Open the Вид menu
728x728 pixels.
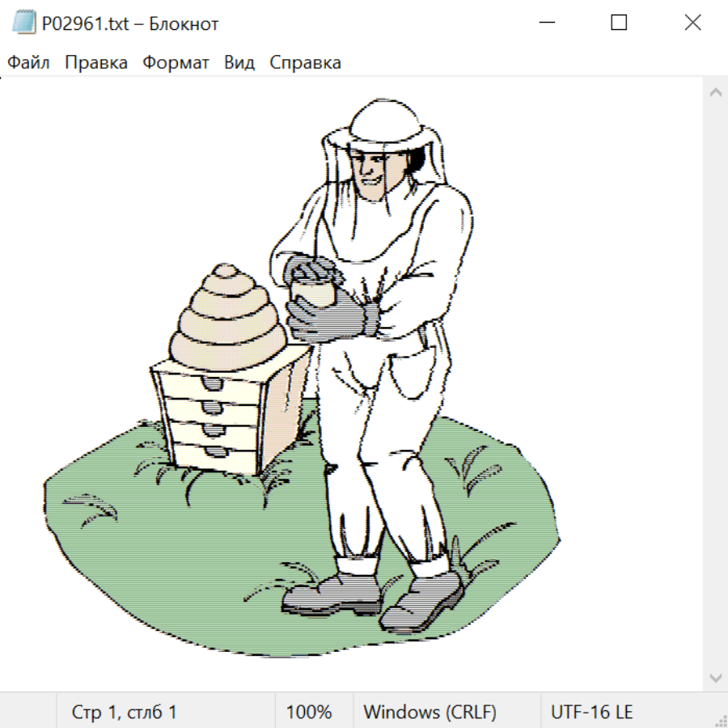(x=239, y=63)
